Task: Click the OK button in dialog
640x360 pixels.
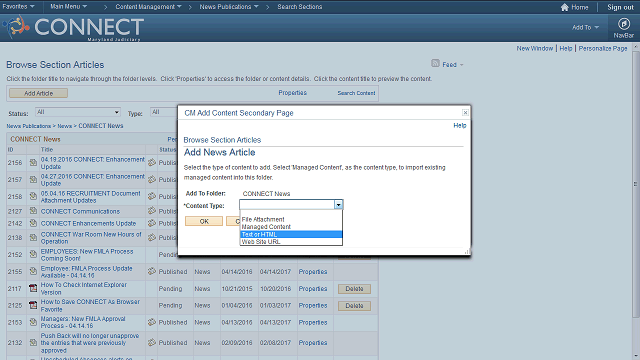Action: click(204, 221)
